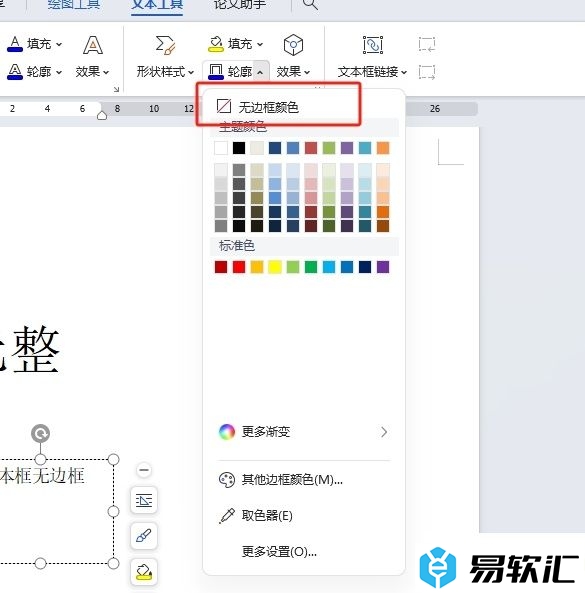The image size is (585, 593).
Task: Open More Settings (O) entry
Action: (x=304, y=552)
